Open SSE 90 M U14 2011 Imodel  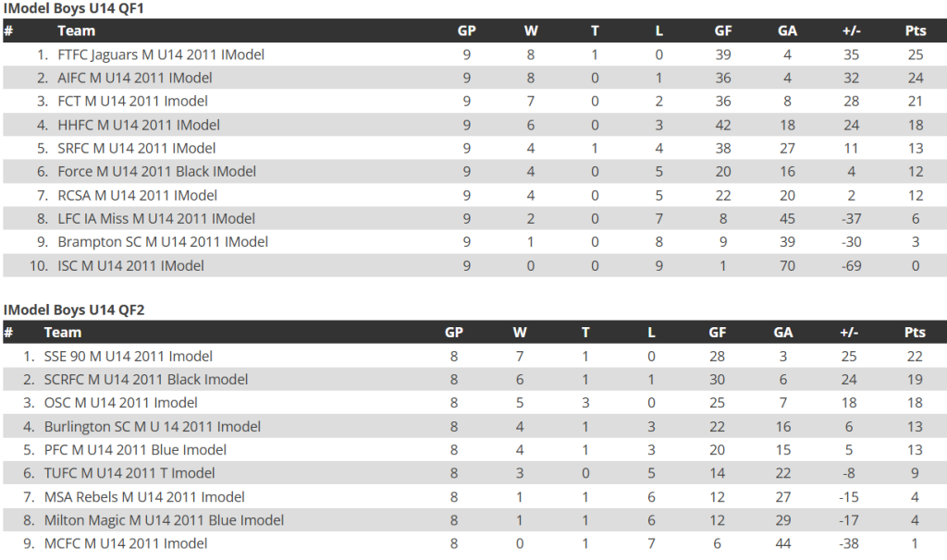click(x=128, y=356)
